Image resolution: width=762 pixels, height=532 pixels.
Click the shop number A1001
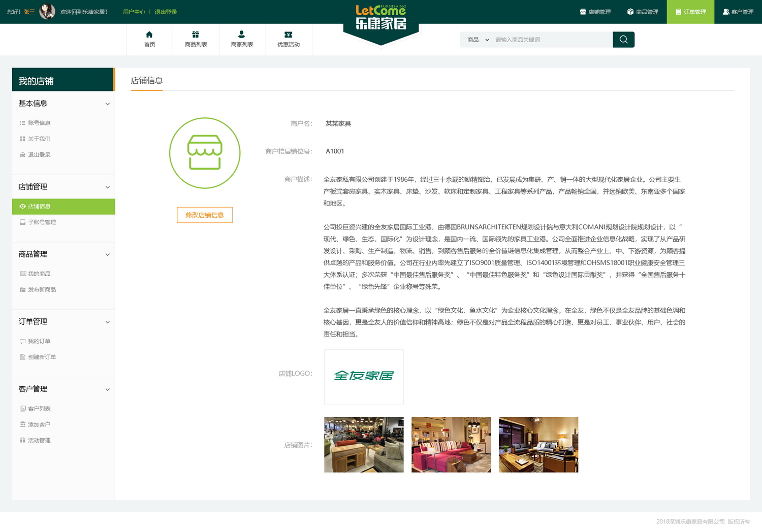point(335,151)
